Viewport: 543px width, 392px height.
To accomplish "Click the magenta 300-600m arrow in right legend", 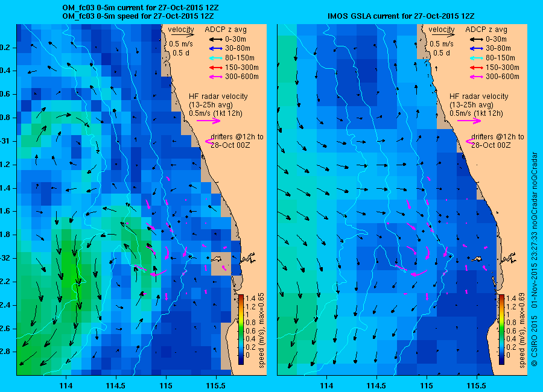I will tap(477, 77).
